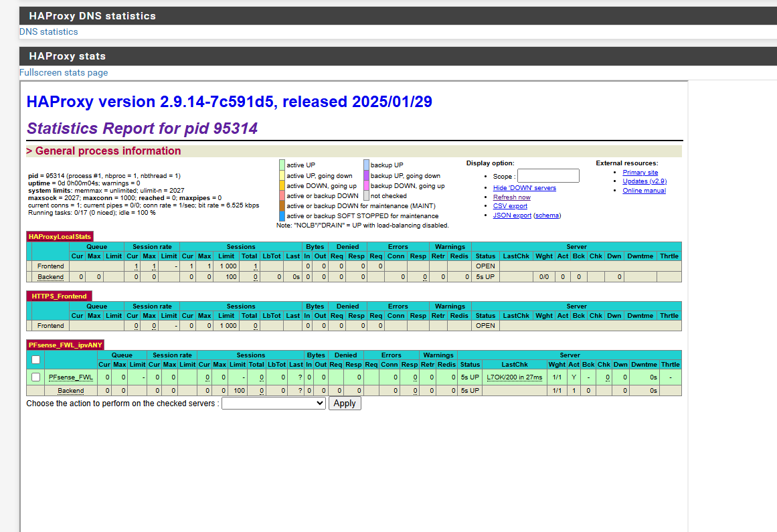Click the backup UP, going down legend swatch
This screenshot has width=777, height=532.
click(366, 175)
